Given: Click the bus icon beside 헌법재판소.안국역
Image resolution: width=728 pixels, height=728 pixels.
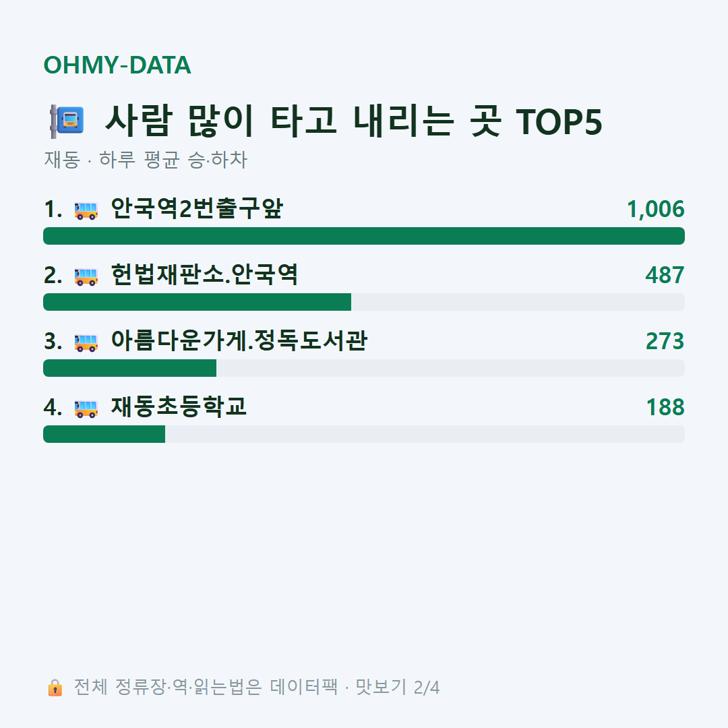Looking at the screenshot, I should tap(86, 276).
